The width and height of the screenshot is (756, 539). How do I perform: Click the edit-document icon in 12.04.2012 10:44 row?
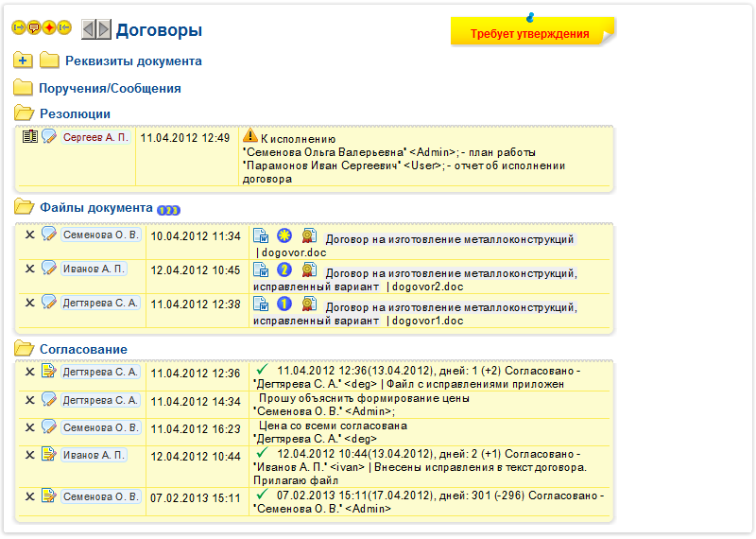tap(49, 454)
